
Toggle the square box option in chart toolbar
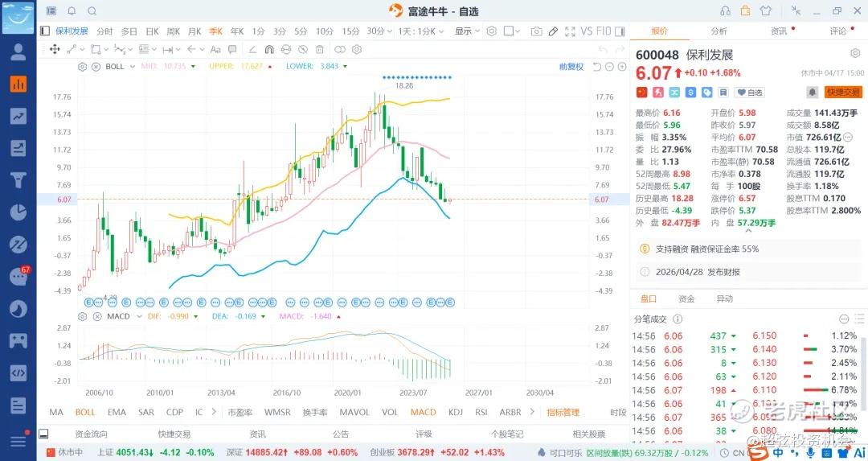click(x=509, y=31)
